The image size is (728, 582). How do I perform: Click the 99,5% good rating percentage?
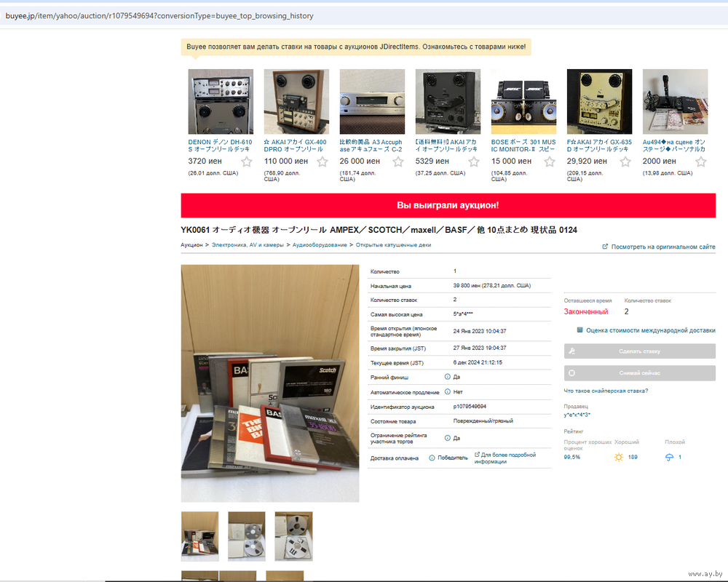(x=571, y=457)
